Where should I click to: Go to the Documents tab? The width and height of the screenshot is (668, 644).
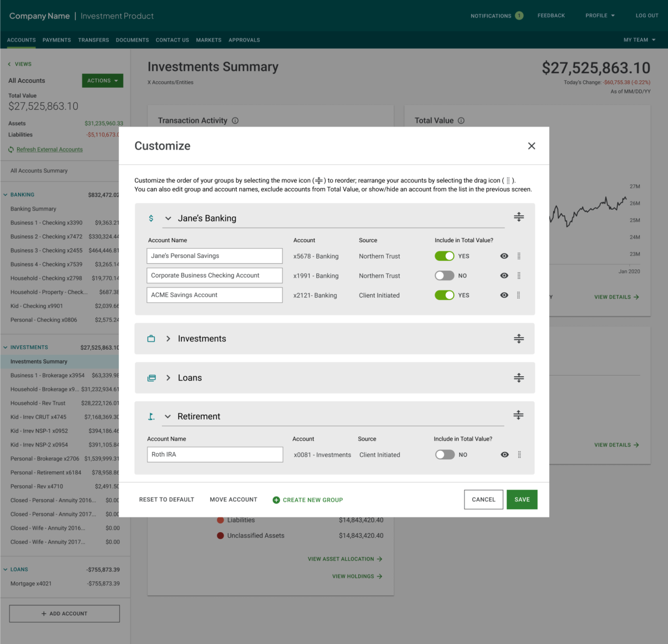click(x=132, y=40)
